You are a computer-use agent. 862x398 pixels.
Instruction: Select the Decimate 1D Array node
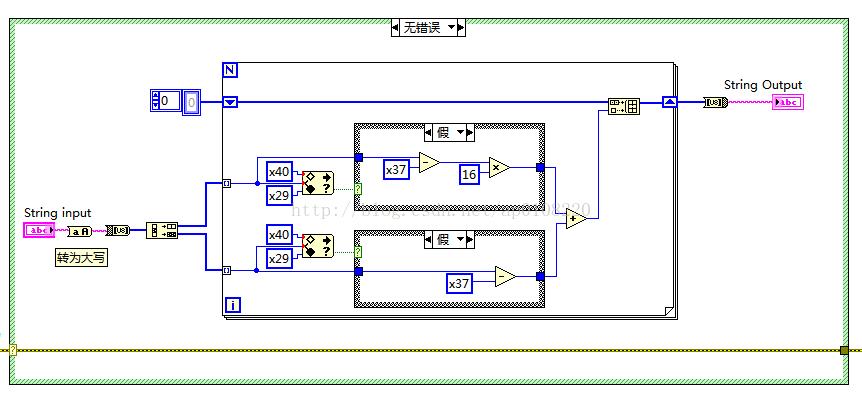click(162, 230)
